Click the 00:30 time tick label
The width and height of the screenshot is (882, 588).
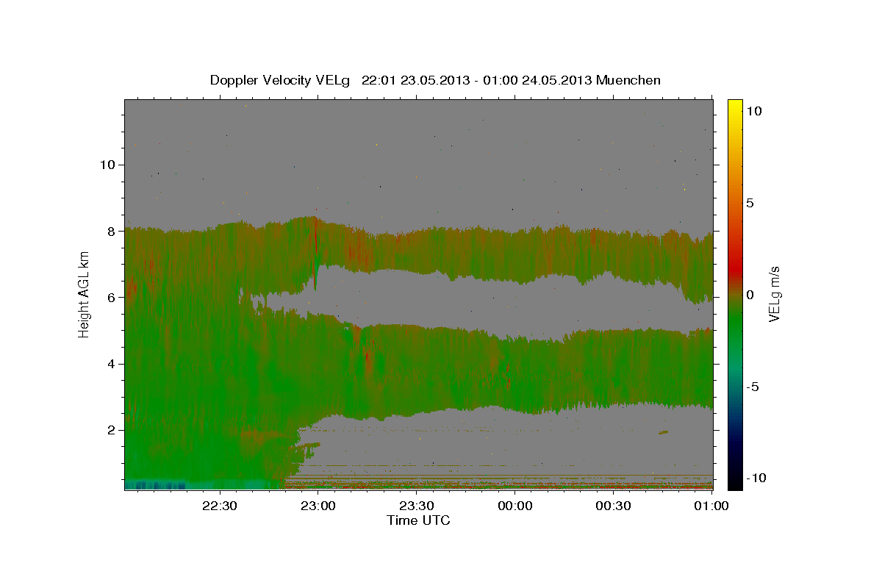(x=613, y=506)
